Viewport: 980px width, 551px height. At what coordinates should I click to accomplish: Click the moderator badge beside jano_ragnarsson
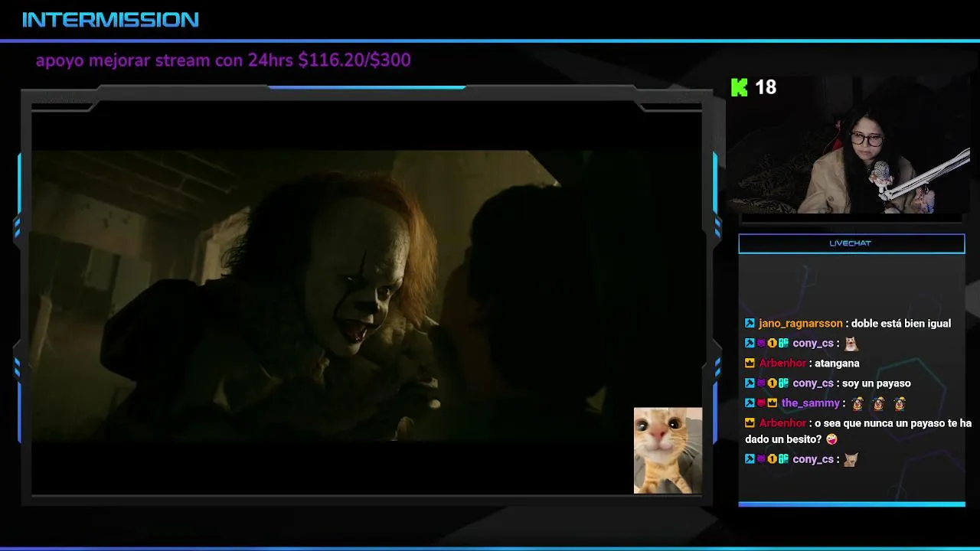[750, 324]
